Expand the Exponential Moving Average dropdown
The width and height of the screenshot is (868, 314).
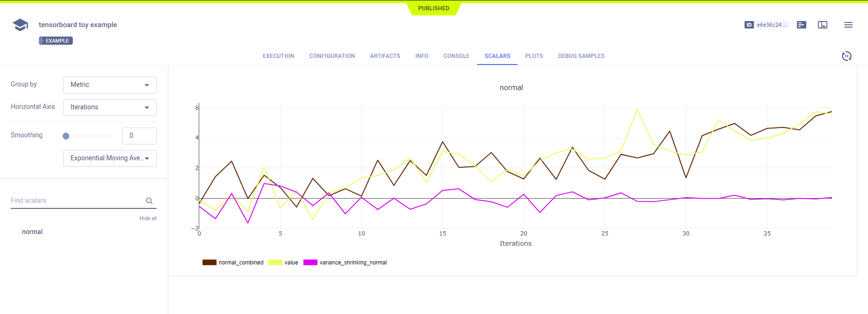click(109, 158)
